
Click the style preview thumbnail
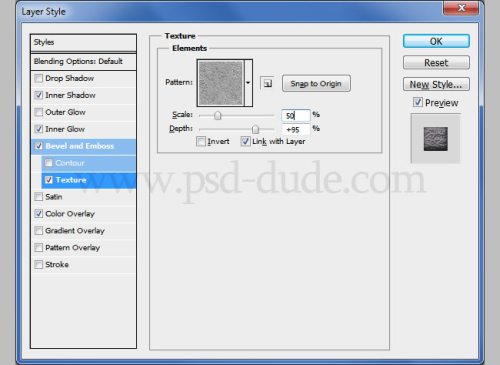pyautogui.click(x=435, y=139)
